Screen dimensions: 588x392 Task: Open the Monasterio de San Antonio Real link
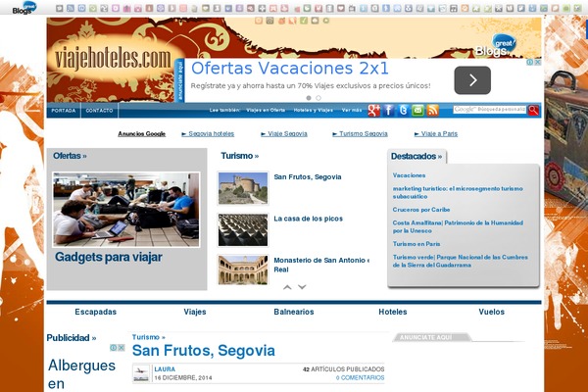click(321, 265)
